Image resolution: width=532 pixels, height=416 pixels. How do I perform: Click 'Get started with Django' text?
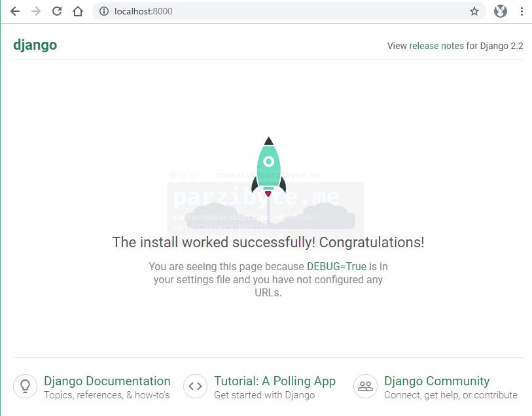click(264, 395)
